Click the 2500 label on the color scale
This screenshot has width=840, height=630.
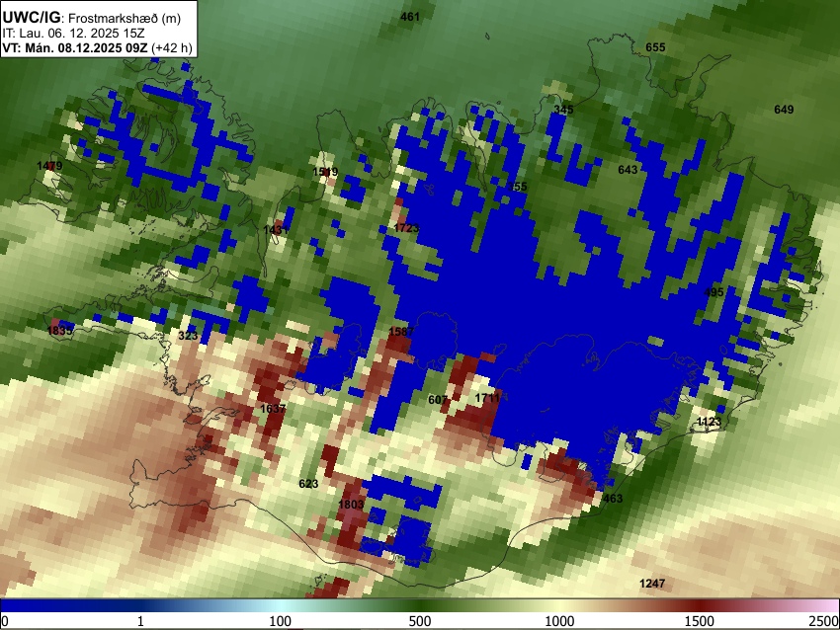click(x=824, y=621)
